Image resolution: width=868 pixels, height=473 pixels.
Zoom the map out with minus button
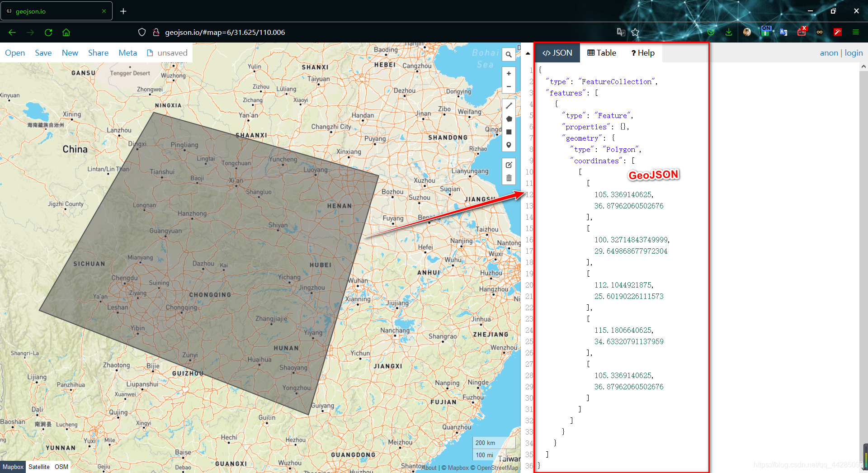(x=509, y=86)
